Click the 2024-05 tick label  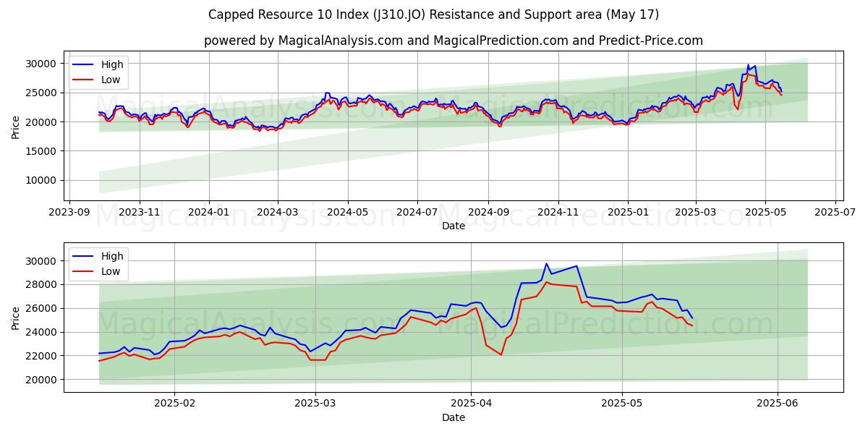coord(348,213)
